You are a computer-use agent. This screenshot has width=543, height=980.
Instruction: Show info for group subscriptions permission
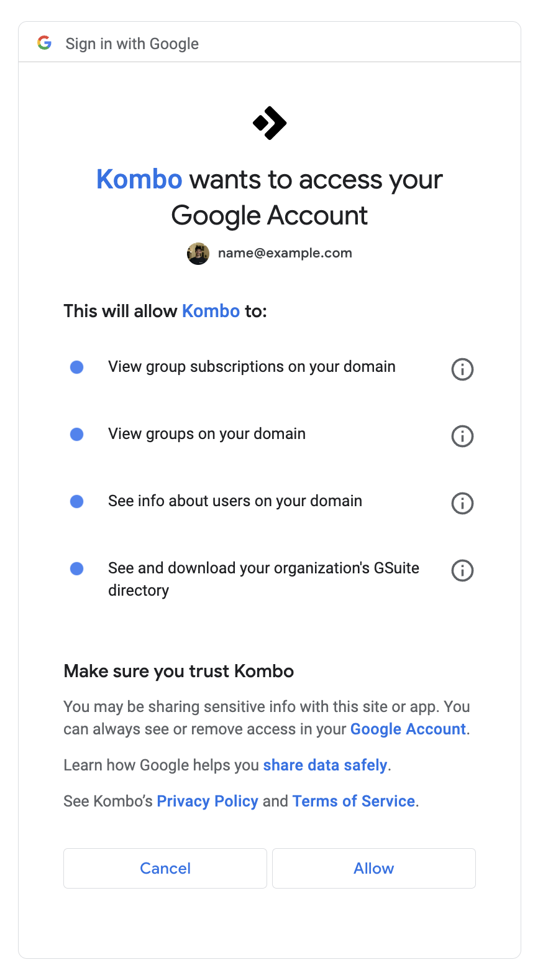[462, 369]
